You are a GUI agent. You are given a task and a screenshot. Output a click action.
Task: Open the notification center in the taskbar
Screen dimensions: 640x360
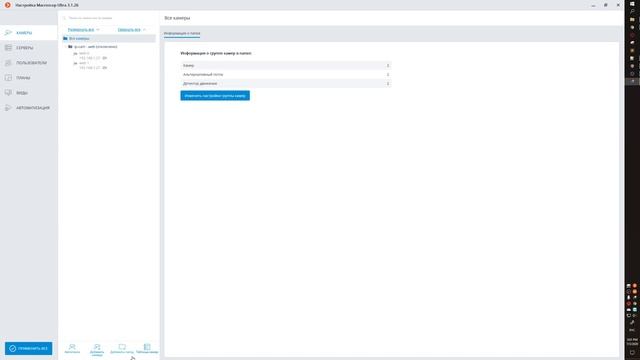[632, 353]
